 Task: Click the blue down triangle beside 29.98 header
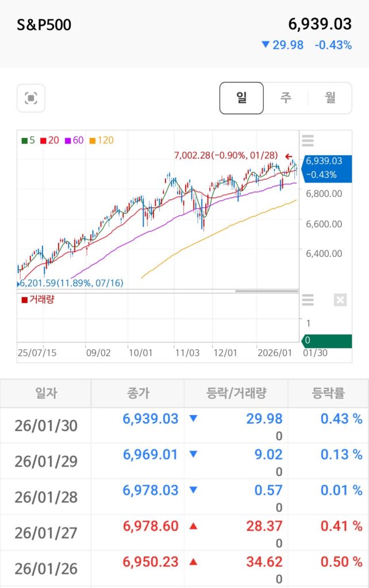coord(265,45)
